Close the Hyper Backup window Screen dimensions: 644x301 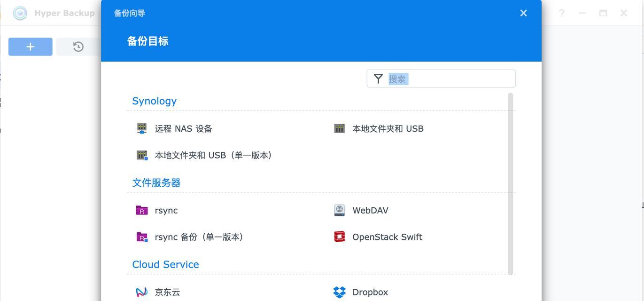click(624, 13)
